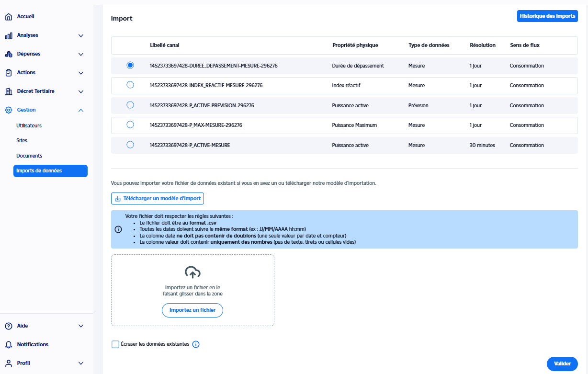Expand the Profil menu chevron
This screenshot has height=374, width=588.
coord(81,363)
